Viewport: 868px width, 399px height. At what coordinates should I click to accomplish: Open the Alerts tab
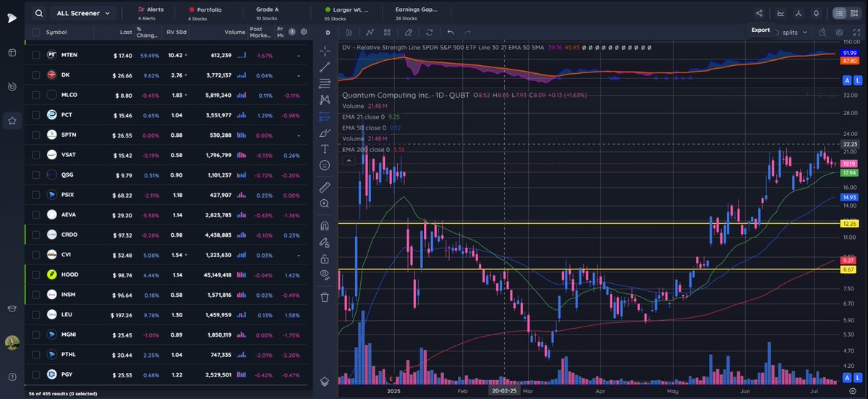click(x=150, y=13)
